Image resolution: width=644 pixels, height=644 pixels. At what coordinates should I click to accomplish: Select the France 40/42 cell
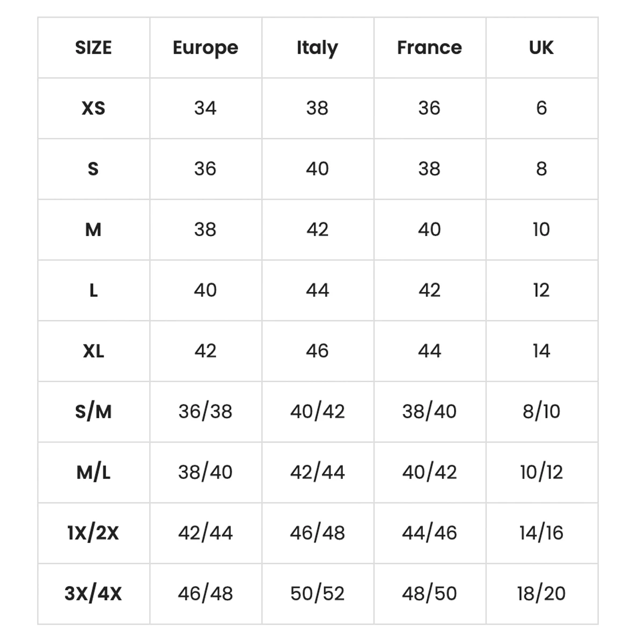point(429,472)
